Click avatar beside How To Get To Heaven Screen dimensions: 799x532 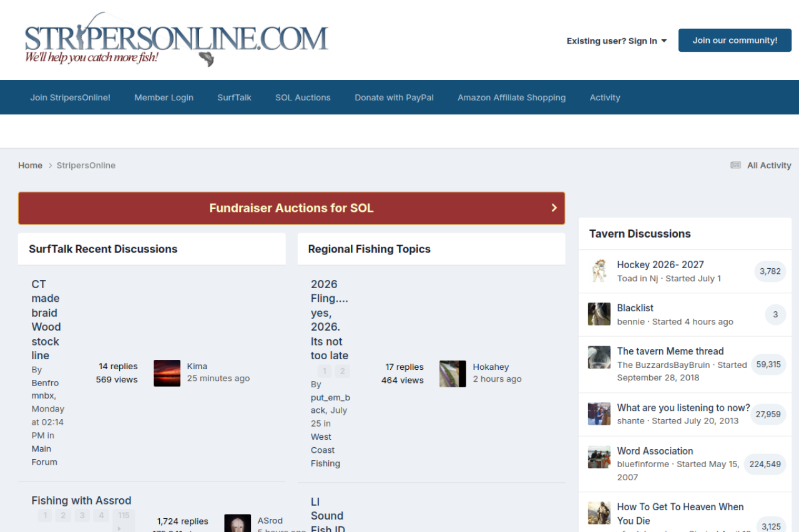[599, 513]
